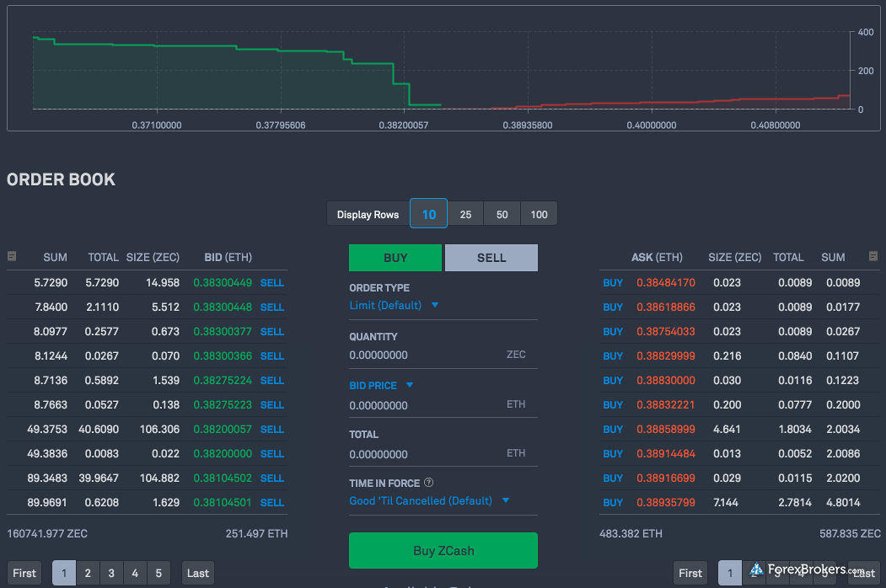Click SELL on bid 0.38300377
886x588 pixels.
[x=271, y=332]
